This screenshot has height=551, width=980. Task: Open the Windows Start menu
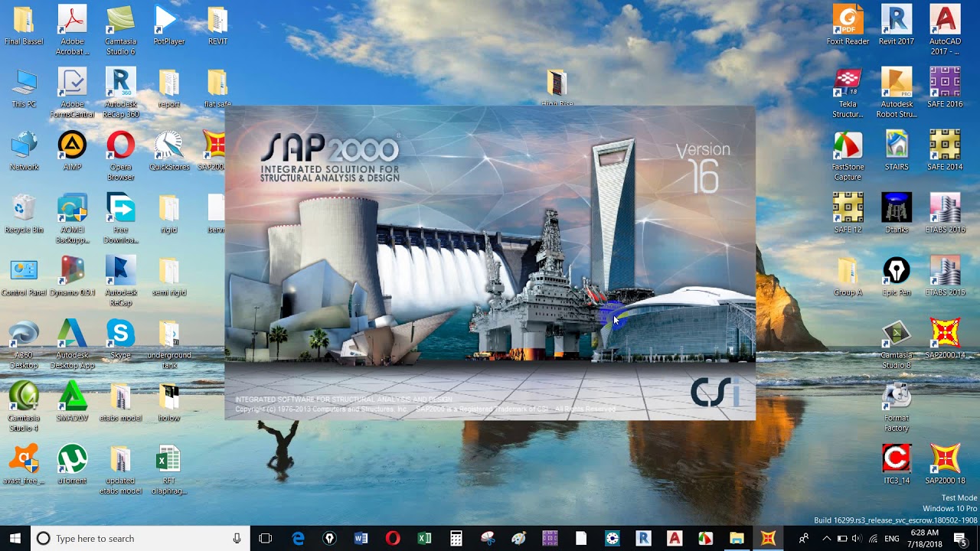(15, 539)
